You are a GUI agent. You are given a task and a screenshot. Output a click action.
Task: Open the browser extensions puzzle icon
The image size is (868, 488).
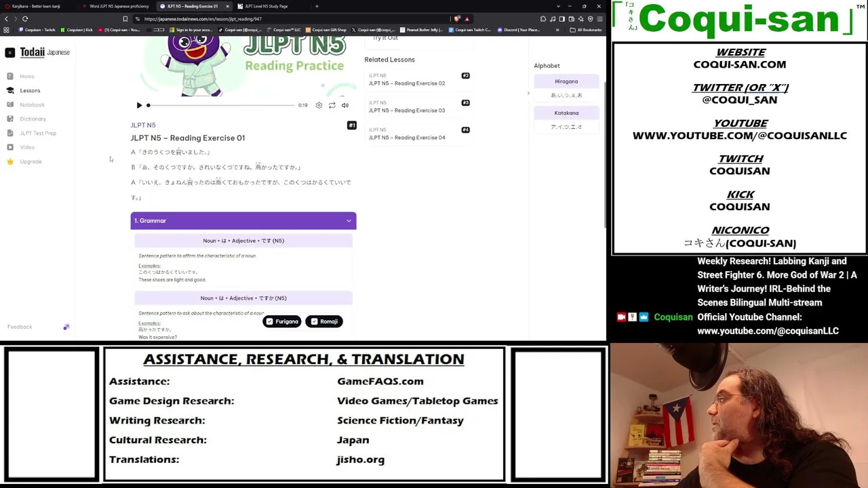tap(542, 19)
